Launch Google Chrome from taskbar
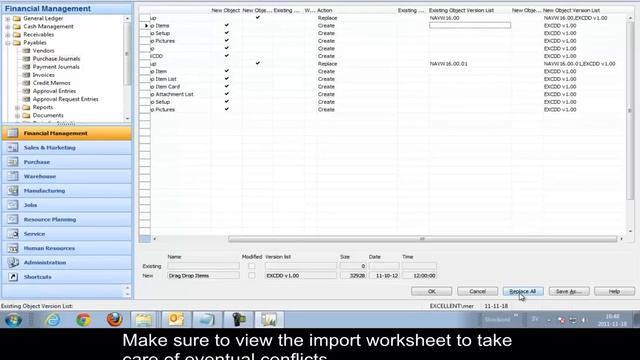Image resolution: width=640 pixels, height=360 pixels. point(83,320)
